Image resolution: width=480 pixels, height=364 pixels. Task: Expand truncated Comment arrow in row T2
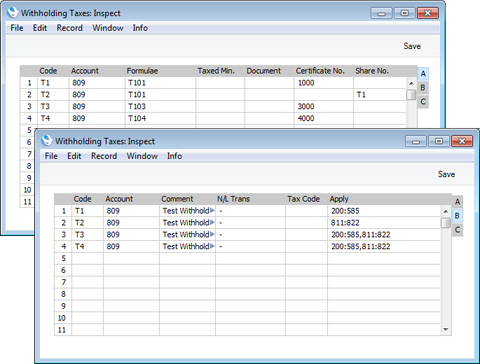(x=212, y=222)
